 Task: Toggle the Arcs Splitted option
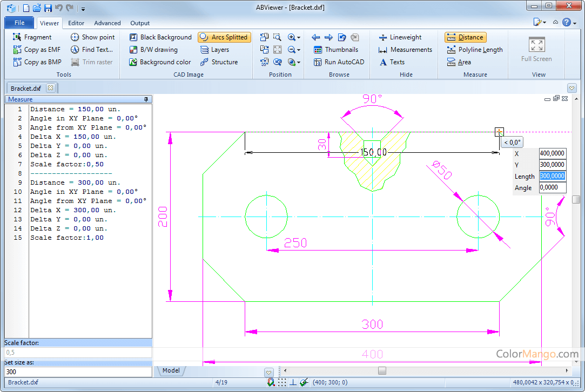pyautogui.click(x=224, y=37)
